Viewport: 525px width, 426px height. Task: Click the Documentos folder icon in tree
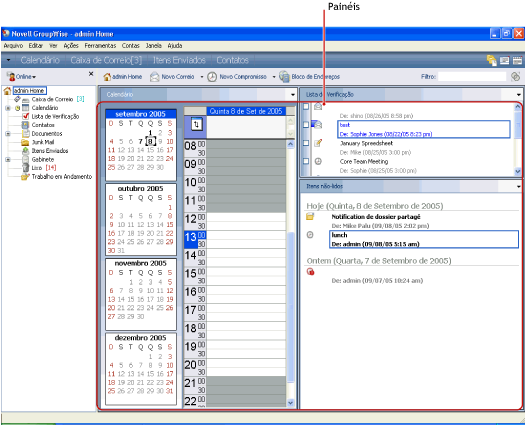point(26,133)
